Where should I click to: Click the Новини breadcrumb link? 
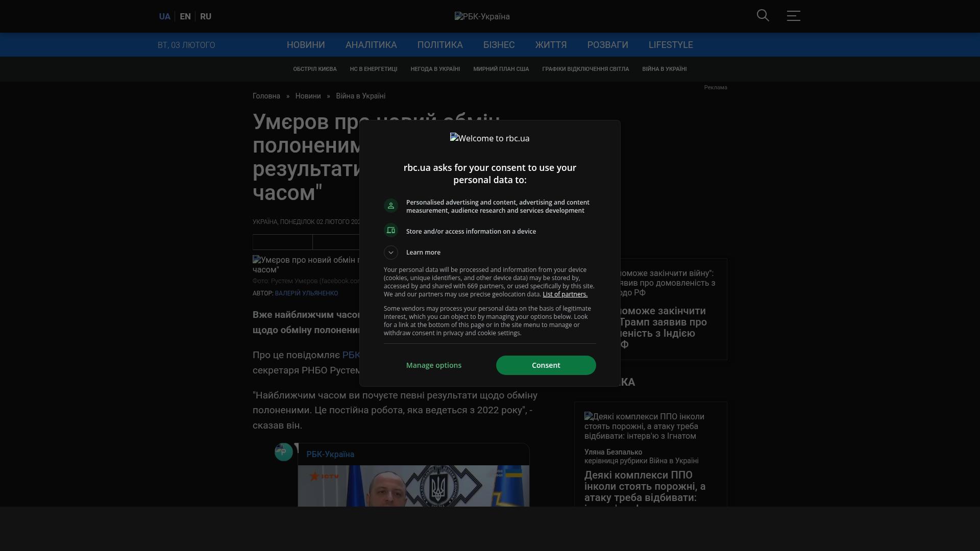(x=308, y=96)
